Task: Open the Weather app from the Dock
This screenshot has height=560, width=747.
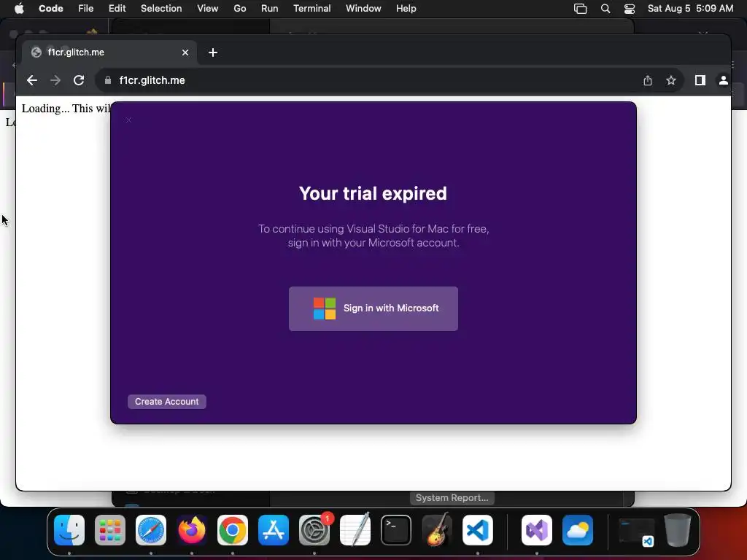Action: [578, 530]
